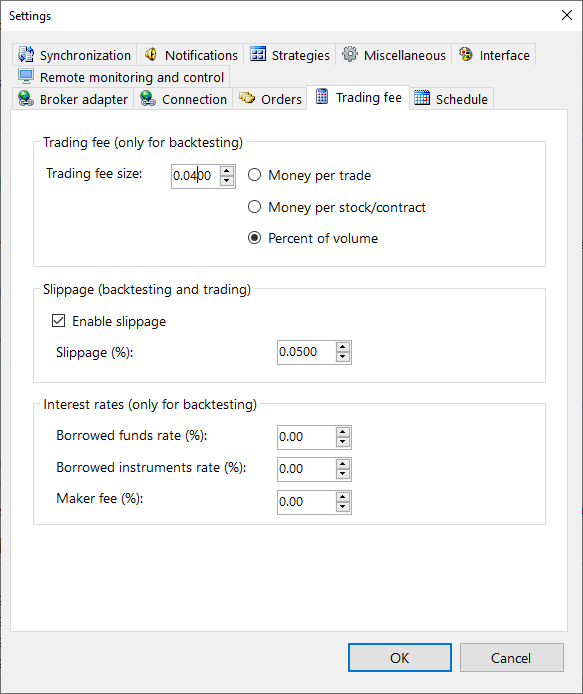Increase Maker fee with up arrow
Screen dimensions: 583x694
coord(343,497)
